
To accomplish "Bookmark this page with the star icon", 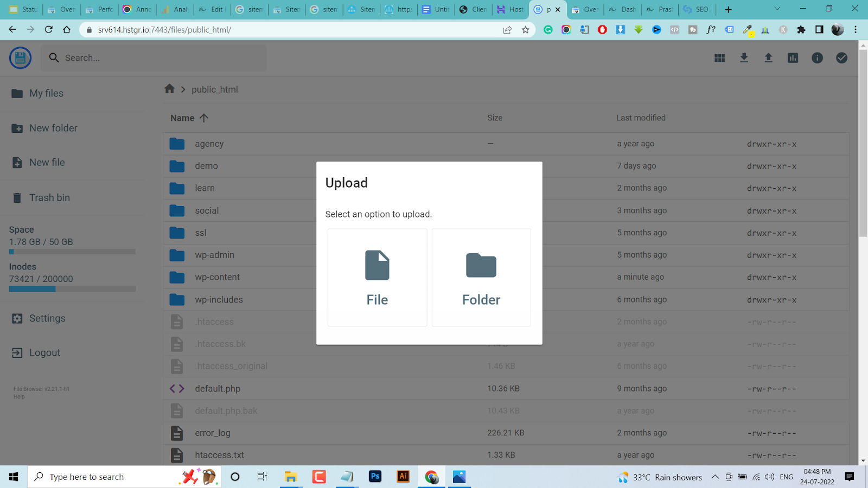I will 525,30.
